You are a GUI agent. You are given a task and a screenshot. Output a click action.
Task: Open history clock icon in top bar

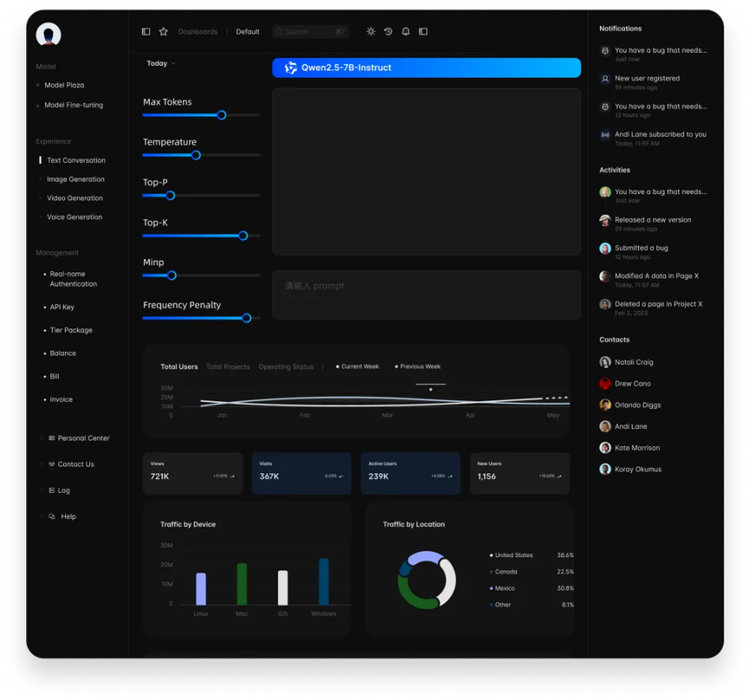pyautogui.click(x=388, y=31)
